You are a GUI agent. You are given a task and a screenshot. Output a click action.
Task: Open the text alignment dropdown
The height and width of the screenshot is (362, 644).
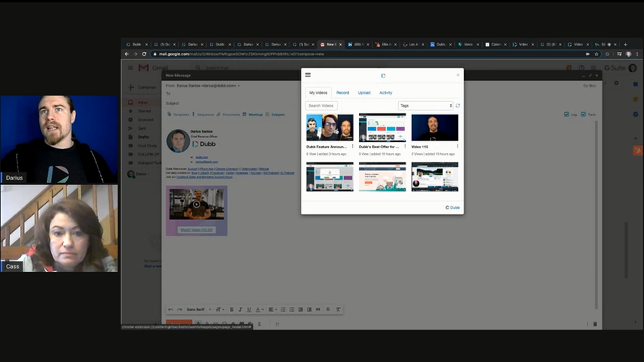pyautogui.click(x=272, y=310)
